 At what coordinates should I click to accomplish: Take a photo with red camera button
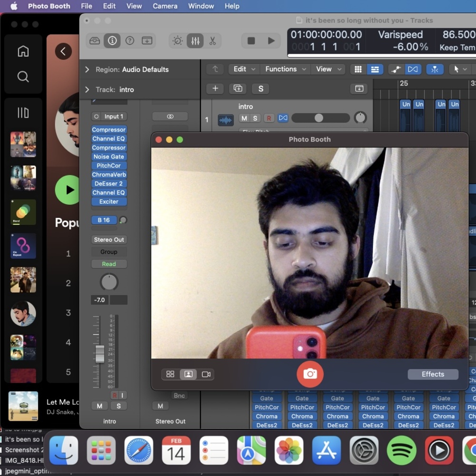click(310, 374)
